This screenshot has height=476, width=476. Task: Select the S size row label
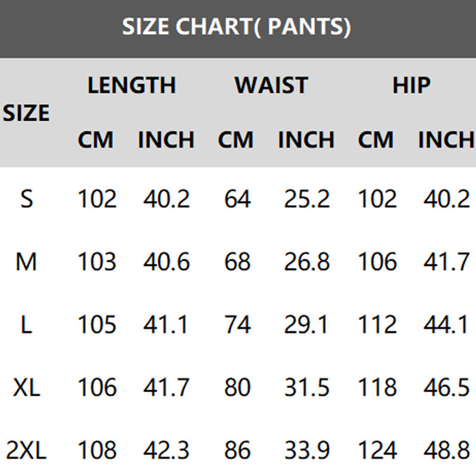coord(26,199)
